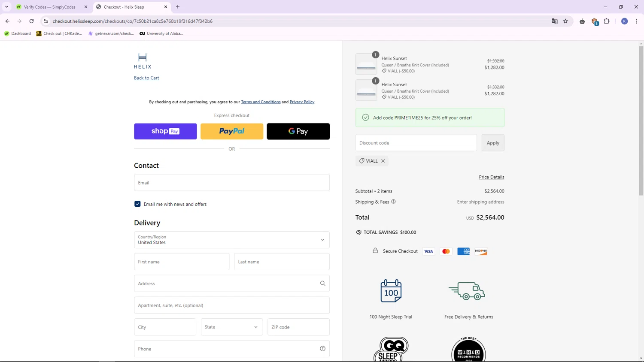Screen dimensions: 644x362
Task: Uncheck Email me with news and offers
Action: coord(137,204)
